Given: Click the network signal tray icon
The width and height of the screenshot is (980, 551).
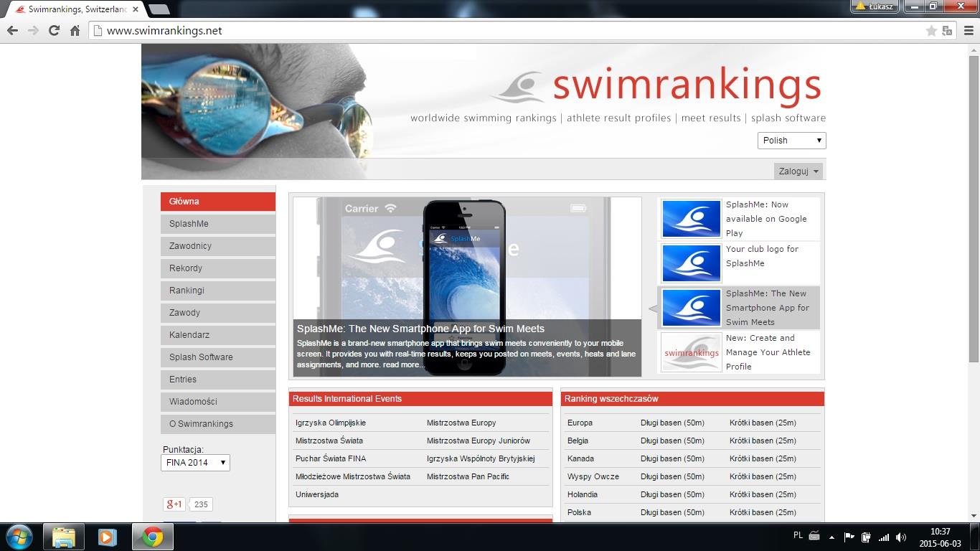Looking at the screenshot, I should point(884,537).
